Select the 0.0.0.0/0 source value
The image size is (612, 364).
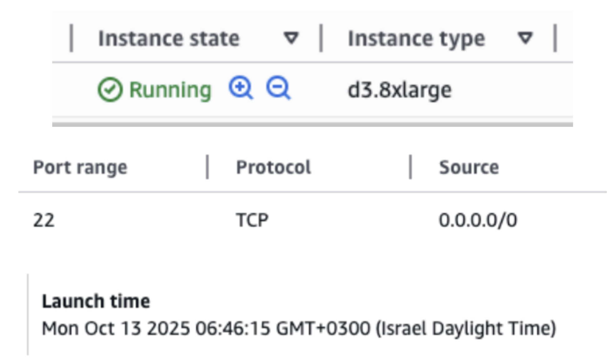478,220
